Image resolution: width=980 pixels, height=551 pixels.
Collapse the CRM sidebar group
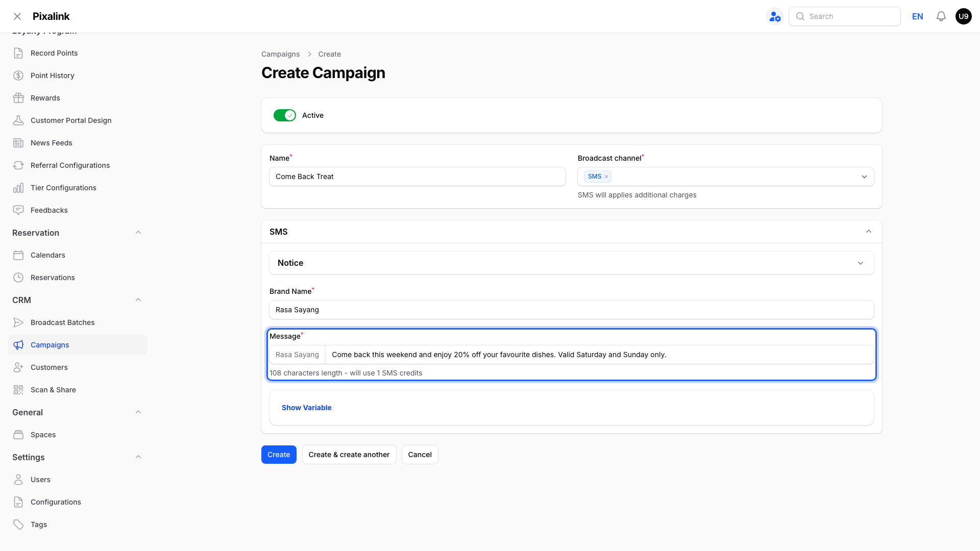click(x=138, y=300)
